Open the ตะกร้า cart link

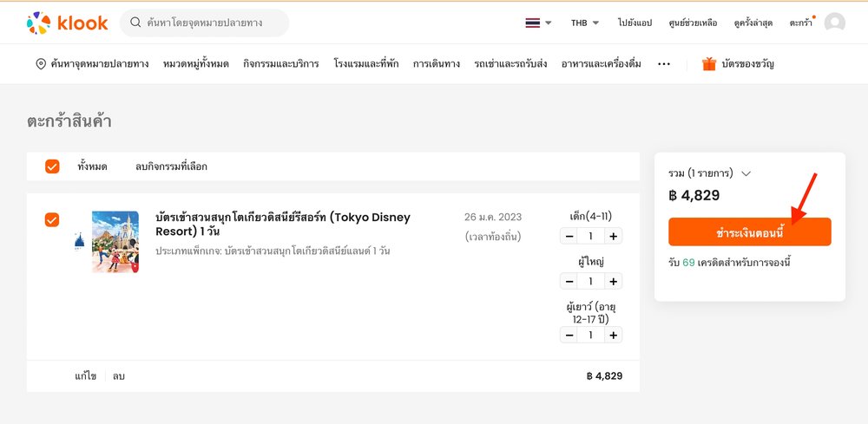click(x=801, y=23)
